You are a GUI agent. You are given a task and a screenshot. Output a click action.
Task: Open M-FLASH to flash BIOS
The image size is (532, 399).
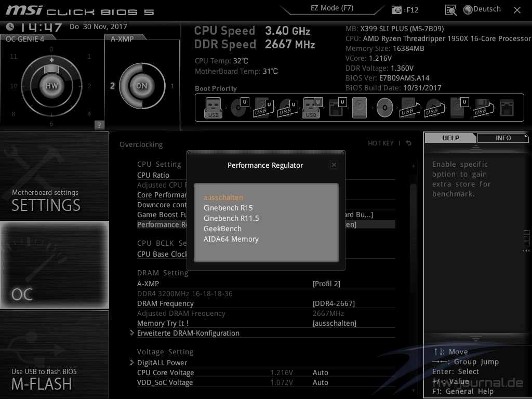tap(54, 354)
